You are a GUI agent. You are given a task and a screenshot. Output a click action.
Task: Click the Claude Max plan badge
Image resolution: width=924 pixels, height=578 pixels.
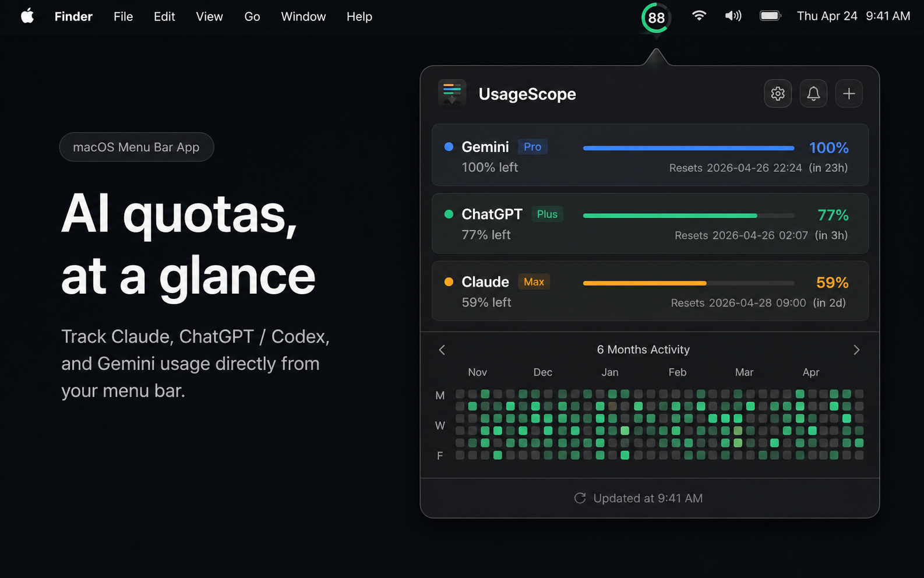click(534, 282)
